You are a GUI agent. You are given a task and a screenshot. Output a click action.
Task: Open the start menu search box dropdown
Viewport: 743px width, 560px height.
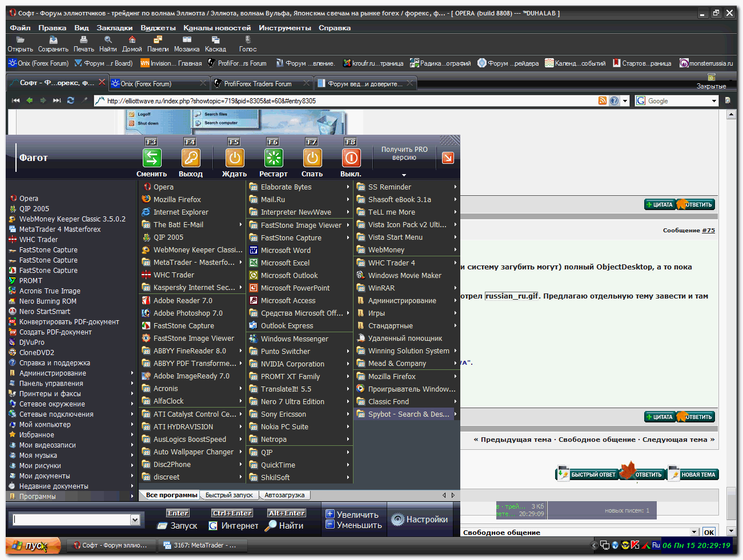135,519
